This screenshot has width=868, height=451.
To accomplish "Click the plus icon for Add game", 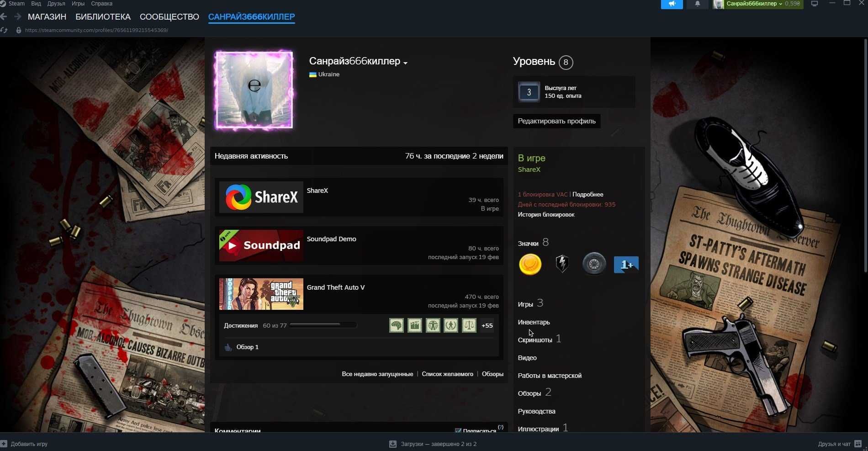I will coord(4,444).
